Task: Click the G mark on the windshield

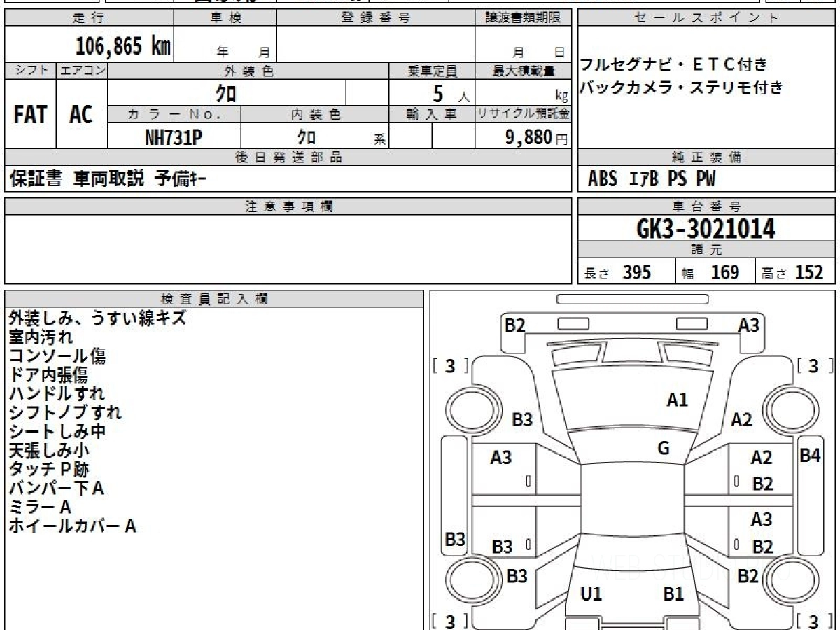Action: (664, 449)
